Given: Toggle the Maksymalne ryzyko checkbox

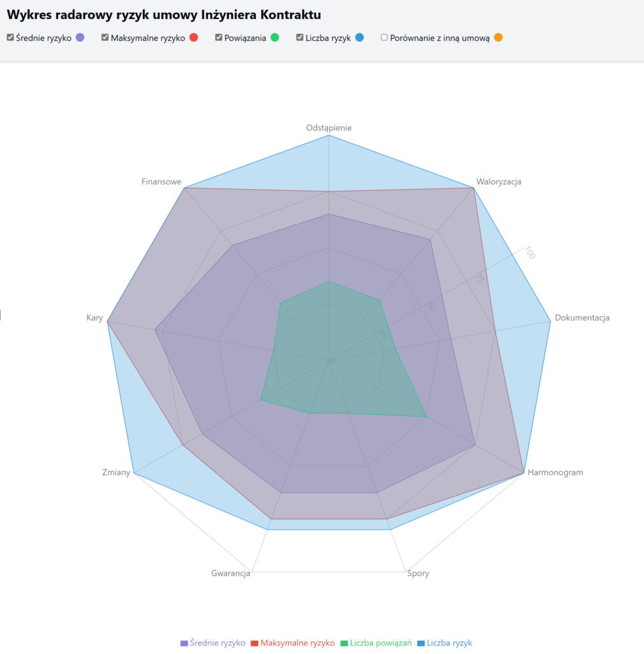Looking at the screenshot, I should 105,38.
